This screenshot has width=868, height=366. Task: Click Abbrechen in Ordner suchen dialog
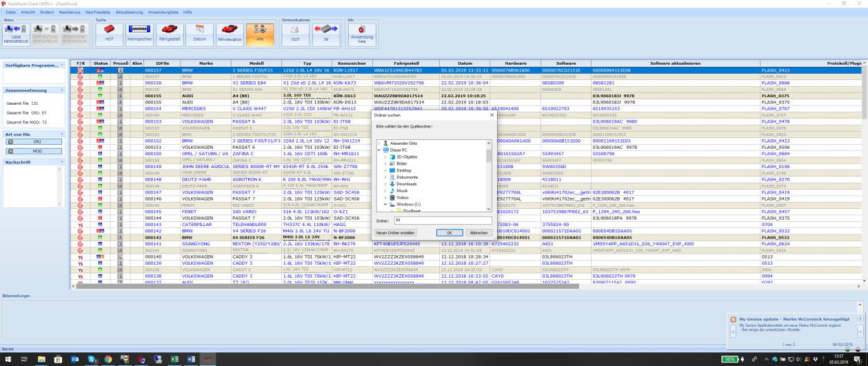[x=478, y=232]
